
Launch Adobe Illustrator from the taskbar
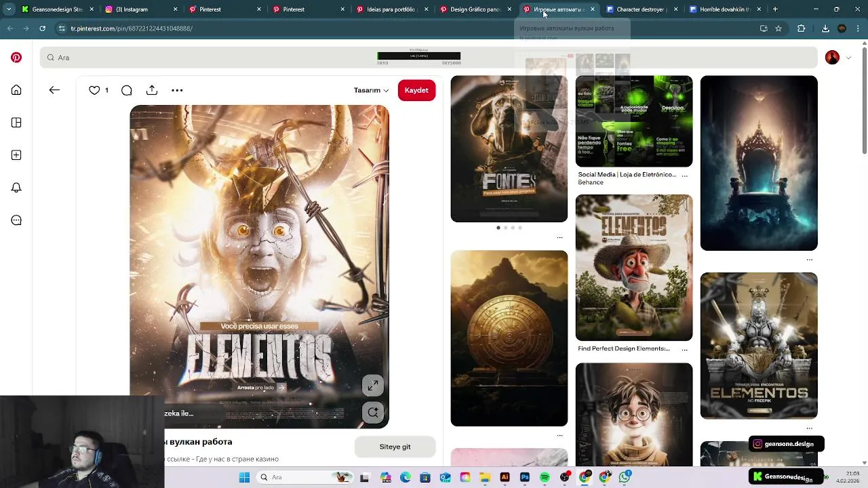[x=505, y=477]
